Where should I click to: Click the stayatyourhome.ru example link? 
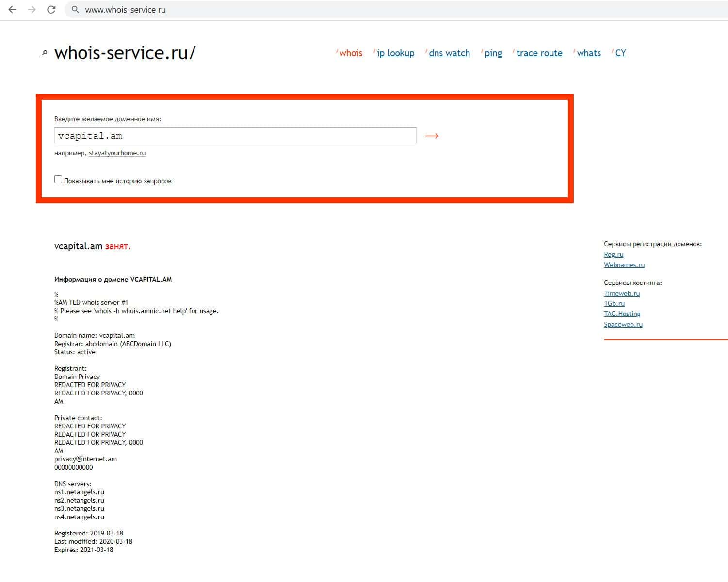pyautogui.click(x=117, y=153)
